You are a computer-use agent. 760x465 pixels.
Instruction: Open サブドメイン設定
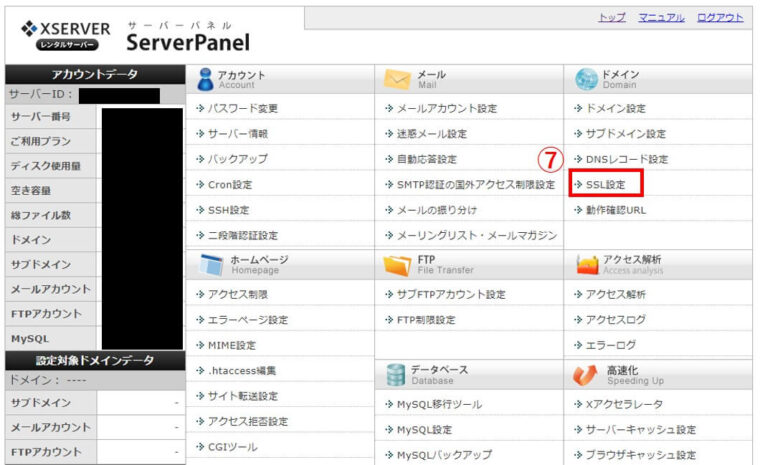pos(626,134)
